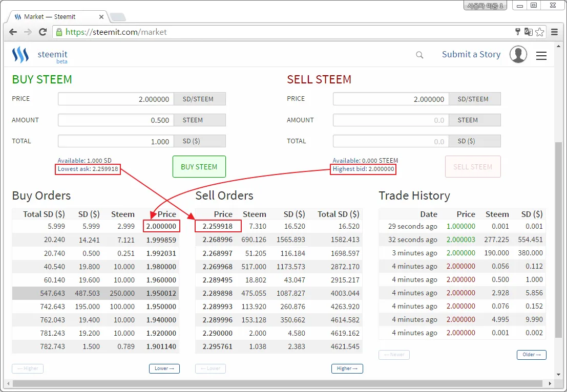Click Sell Orders Higher button
This screenshot has height=392, width=567.
347,368
